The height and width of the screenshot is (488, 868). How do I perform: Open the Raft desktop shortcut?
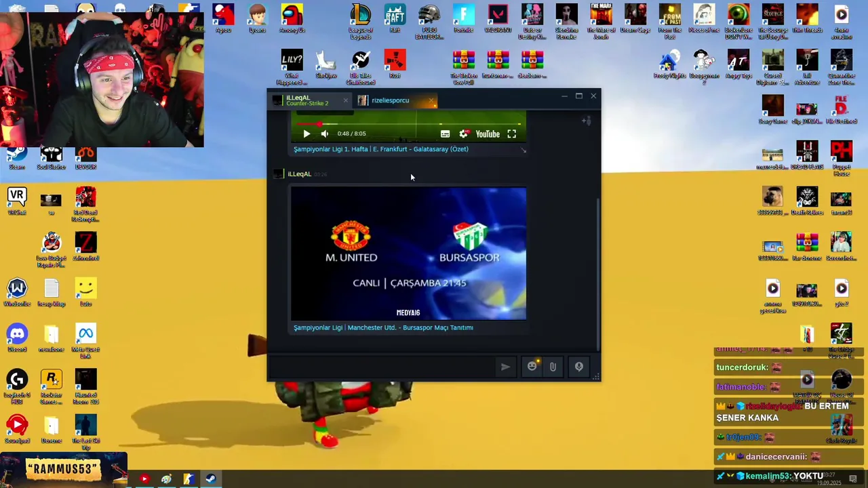[x=395, y=19]
